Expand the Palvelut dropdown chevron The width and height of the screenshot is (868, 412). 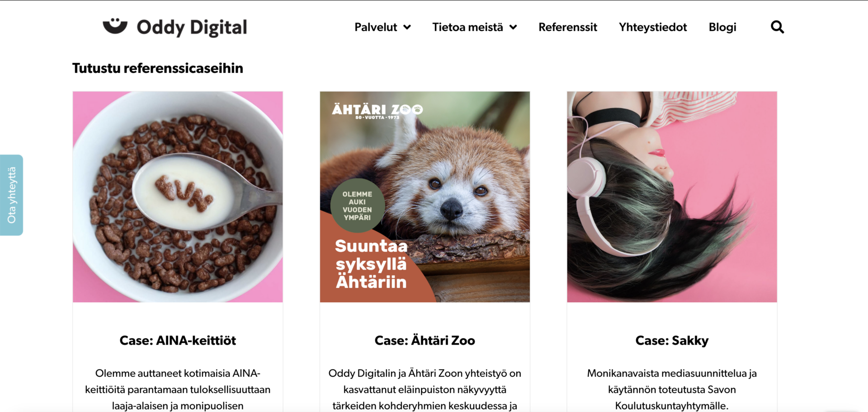click(407, 27)
